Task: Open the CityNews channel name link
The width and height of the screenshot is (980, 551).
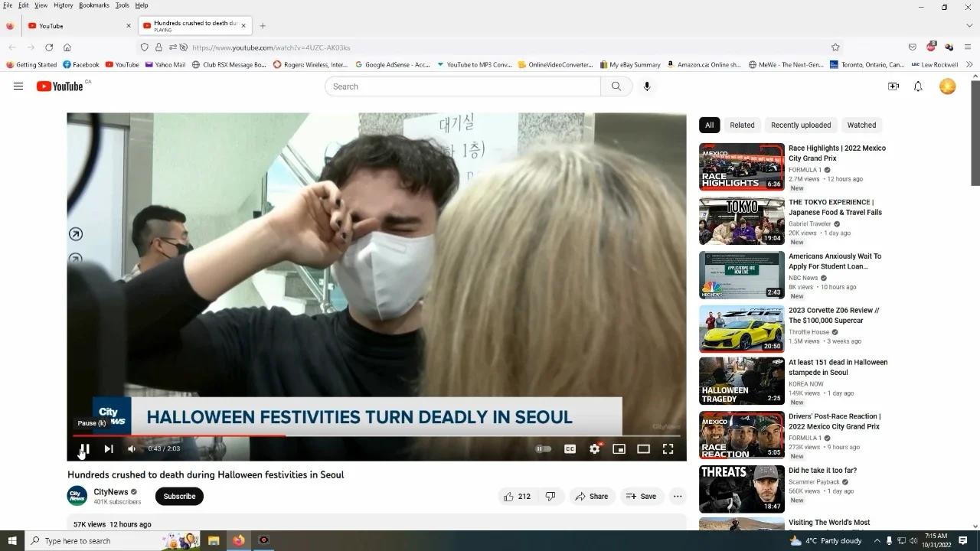Action: [111, 492]
